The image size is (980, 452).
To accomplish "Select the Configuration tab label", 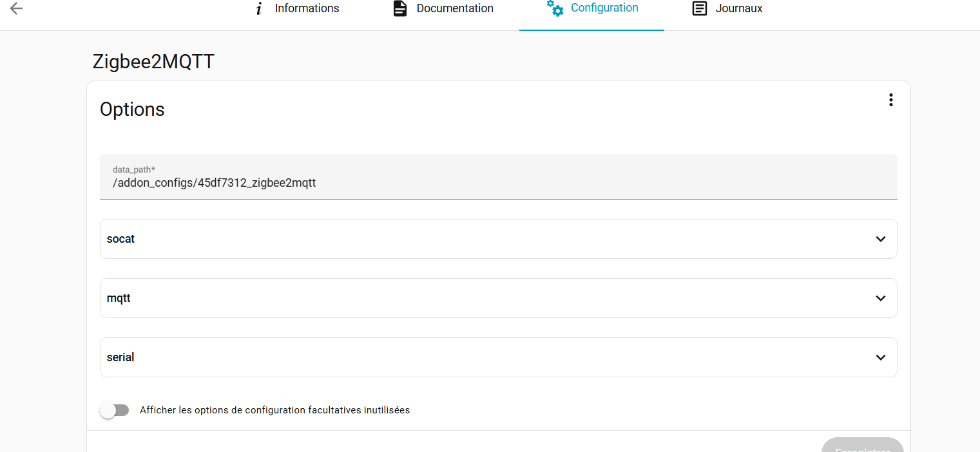I will click(604, 8).
